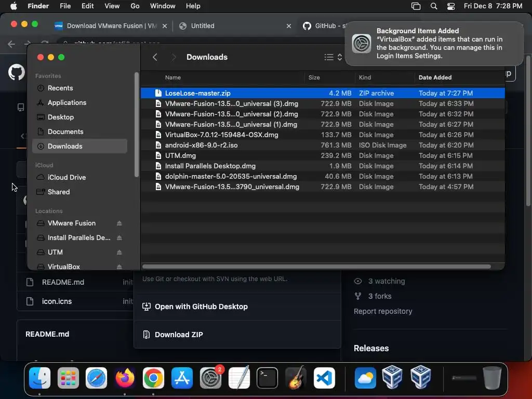Select VirtualBox-7.0.12-159484-OSX.dmg file
Screen dimensions: 532x399
pyautogui.click(x=323, y=135)
